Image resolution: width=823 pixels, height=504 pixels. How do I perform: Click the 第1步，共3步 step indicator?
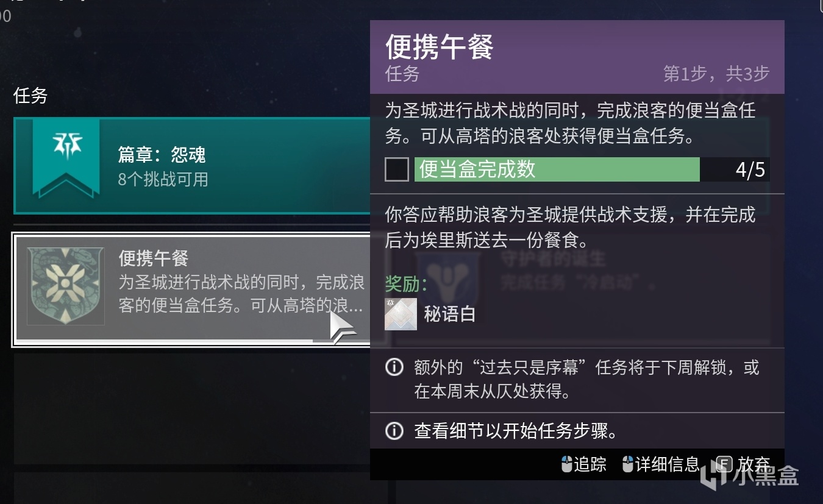click(x=716, y=74)
